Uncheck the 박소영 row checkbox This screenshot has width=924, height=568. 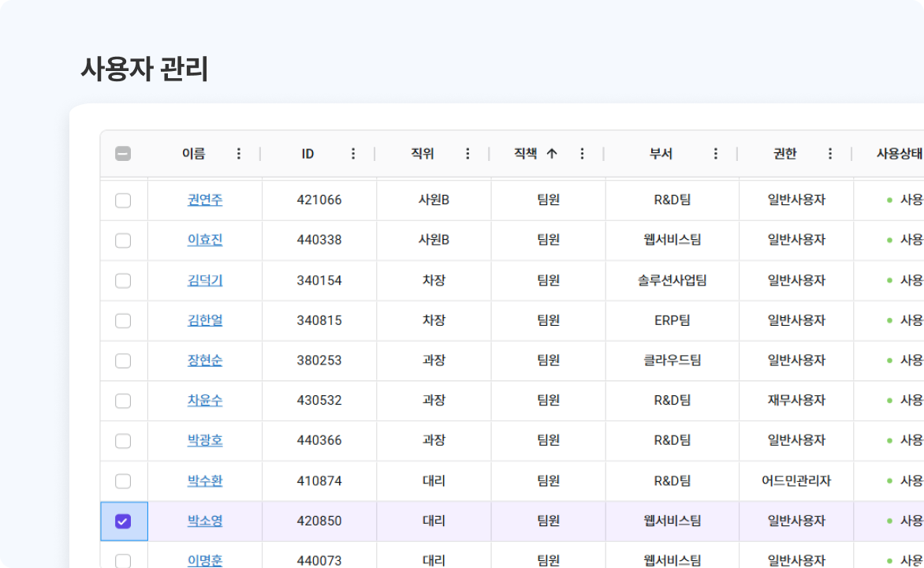(123, 521)
